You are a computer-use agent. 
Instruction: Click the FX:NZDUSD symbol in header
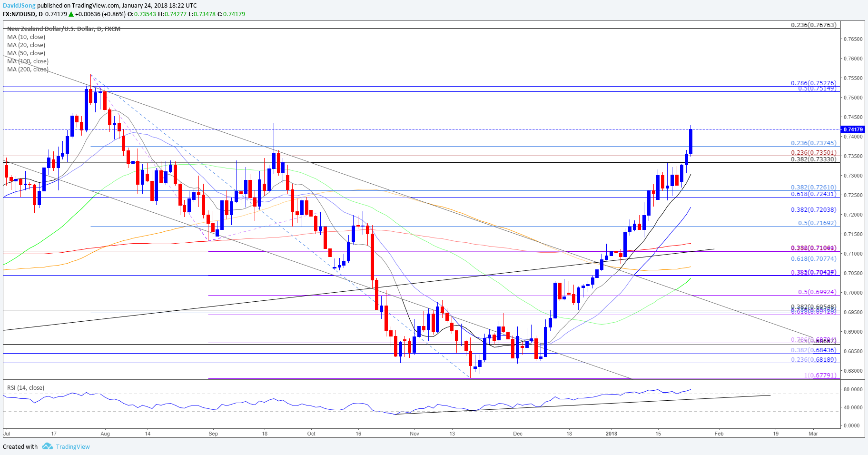(x=19, y=14)
